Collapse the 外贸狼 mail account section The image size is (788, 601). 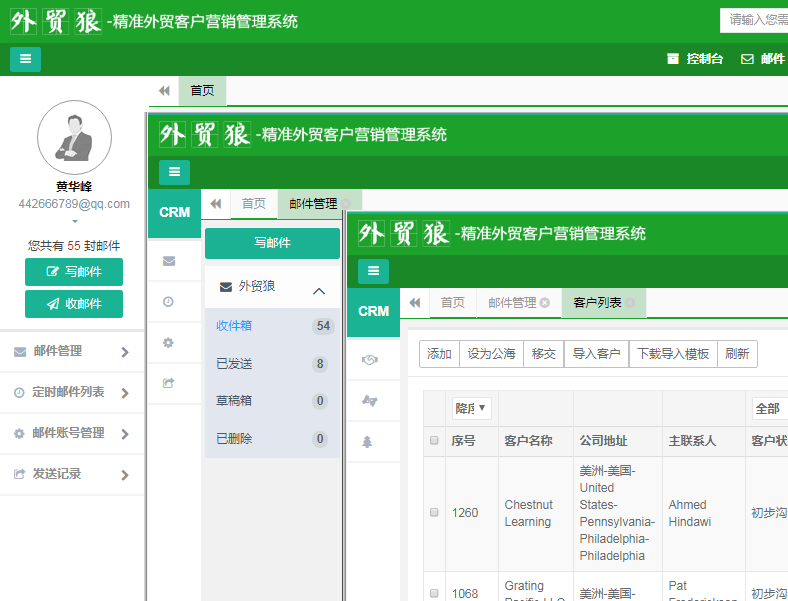tap(319, 291)
